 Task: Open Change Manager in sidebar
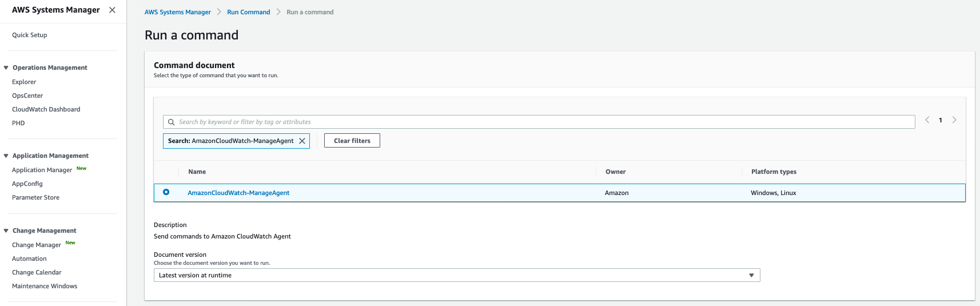37,245
